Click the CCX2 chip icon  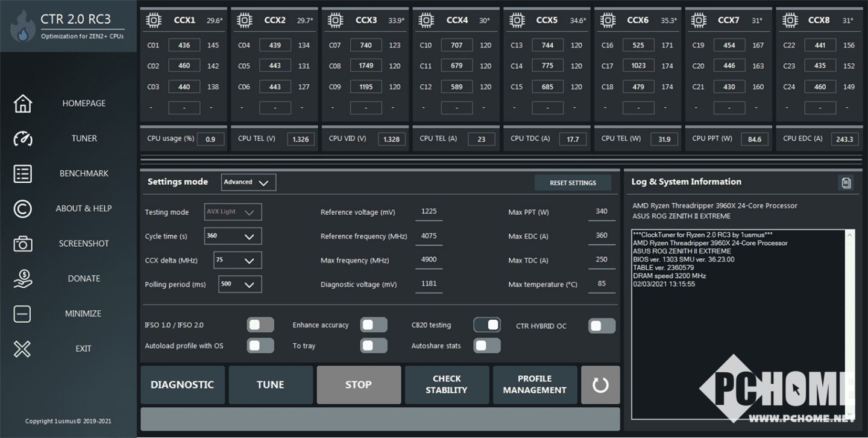pyautogui.click(x=244, y=20)
